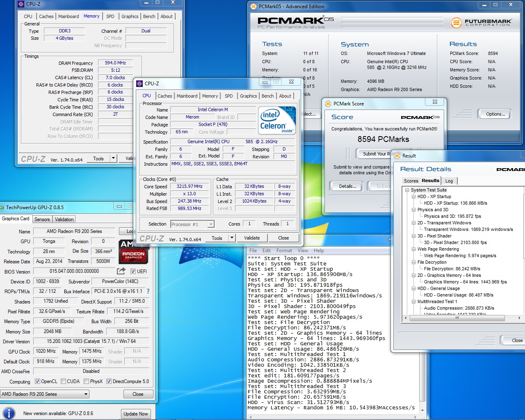Click the Close button in GPU-Z
525x420 pixels.
click(x=138, y=394)
